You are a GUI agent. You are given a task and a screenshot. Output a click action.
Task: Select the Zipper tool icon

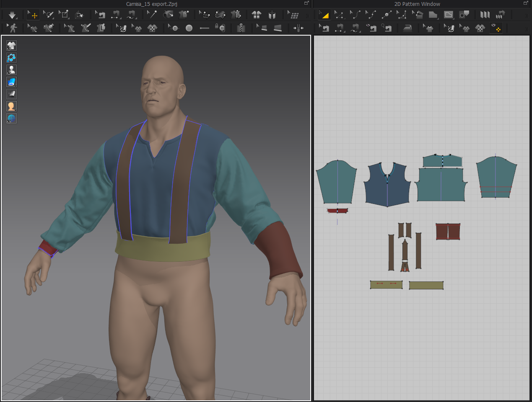pos(241,28)
